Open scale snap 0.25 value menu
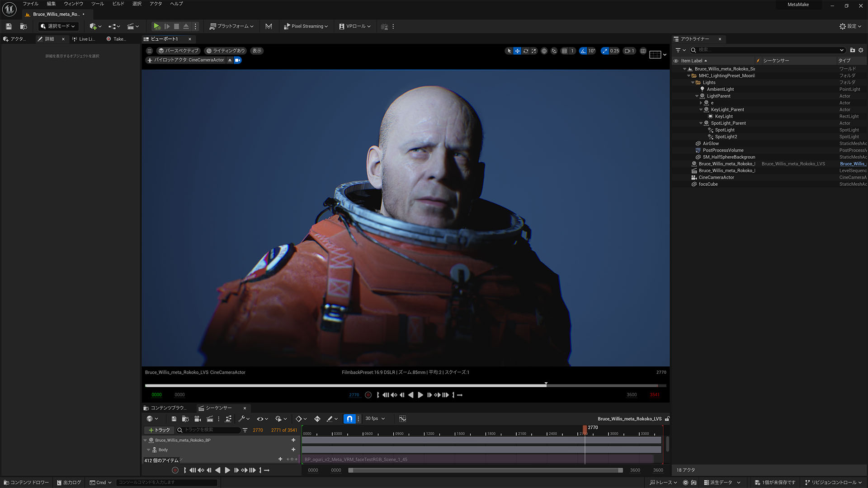This screenshot has height=488, width=868. pyautogui.click(x=614, y=51)
